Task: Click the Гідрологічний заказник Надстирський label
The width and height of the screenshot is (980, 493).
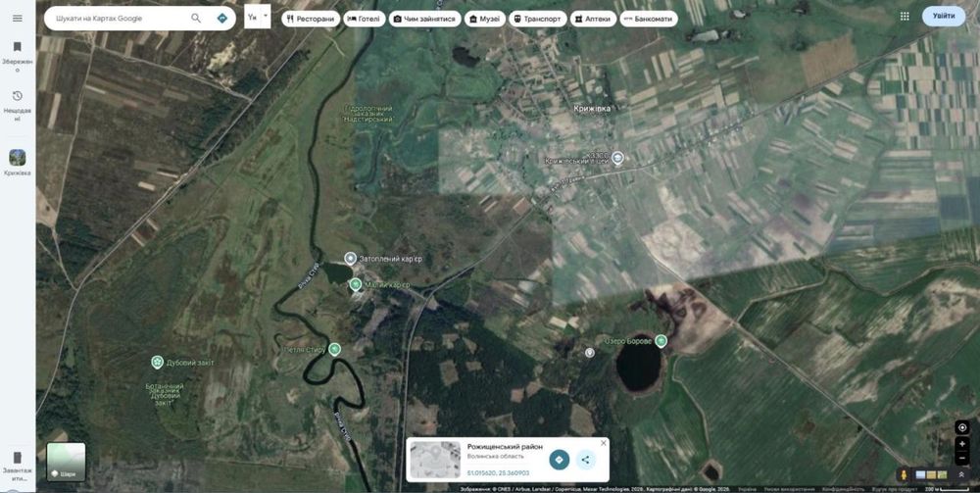Action: tap(369, 114)
